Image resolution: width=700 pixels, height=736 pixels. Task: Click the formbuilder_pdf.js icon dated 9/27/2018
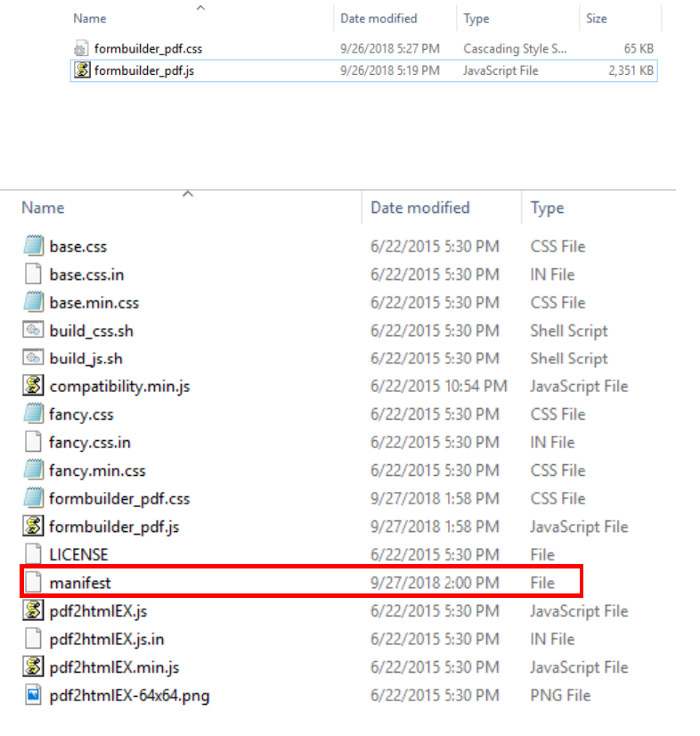(33, 527)
